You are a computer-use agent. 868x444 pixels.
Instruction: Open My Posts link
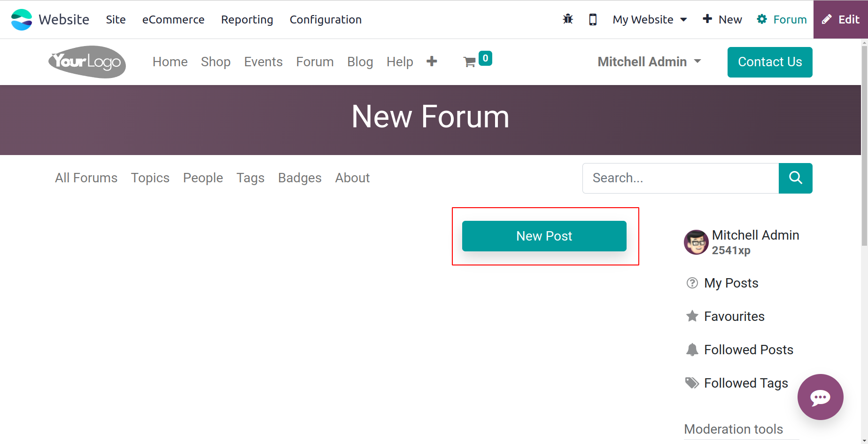point(731,283)
